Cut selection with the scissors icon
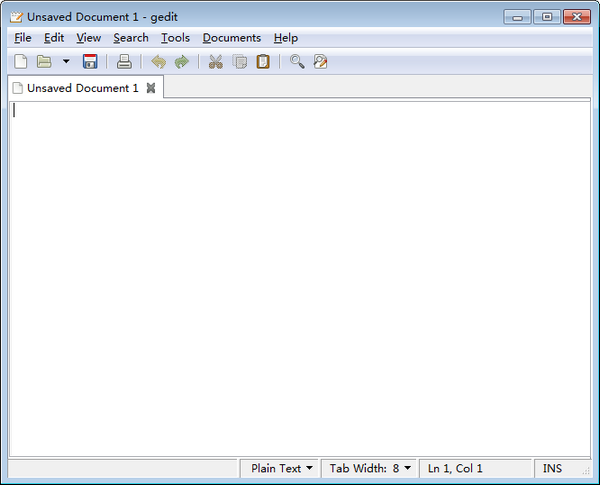 point(215,62)
